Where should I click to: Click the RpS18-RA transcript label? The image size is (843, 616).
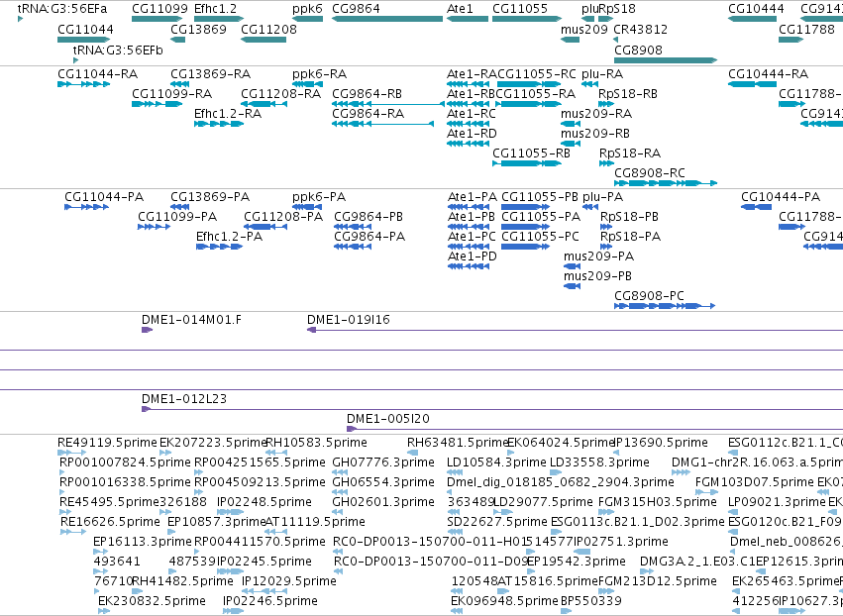[630, 154]
